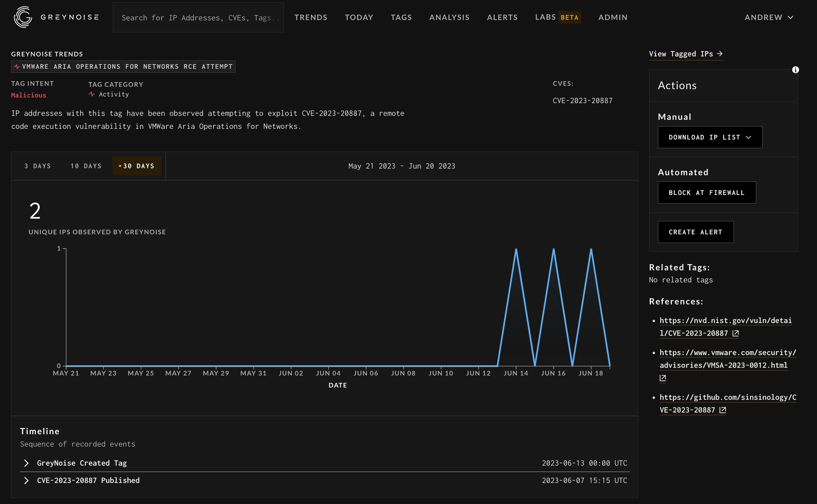
Task: Open the LABS BETA nav item
Action: click(557, 17)
